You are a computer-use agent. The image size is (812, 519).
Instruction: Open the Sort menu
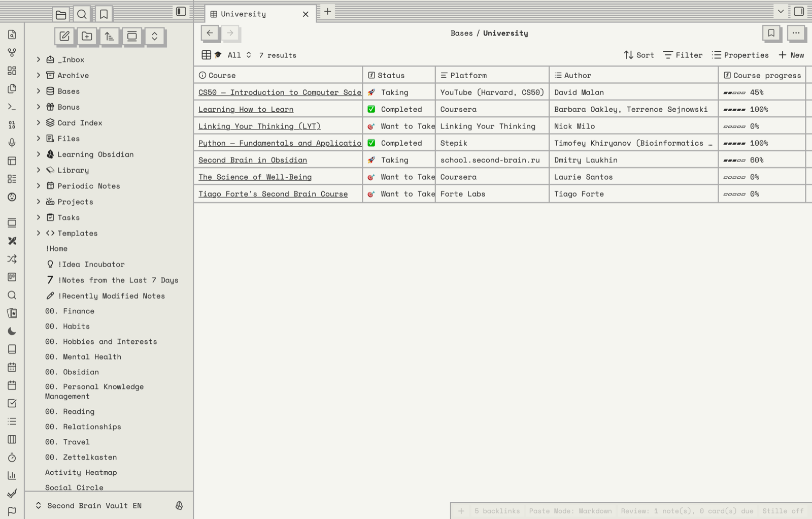(639, 55)
